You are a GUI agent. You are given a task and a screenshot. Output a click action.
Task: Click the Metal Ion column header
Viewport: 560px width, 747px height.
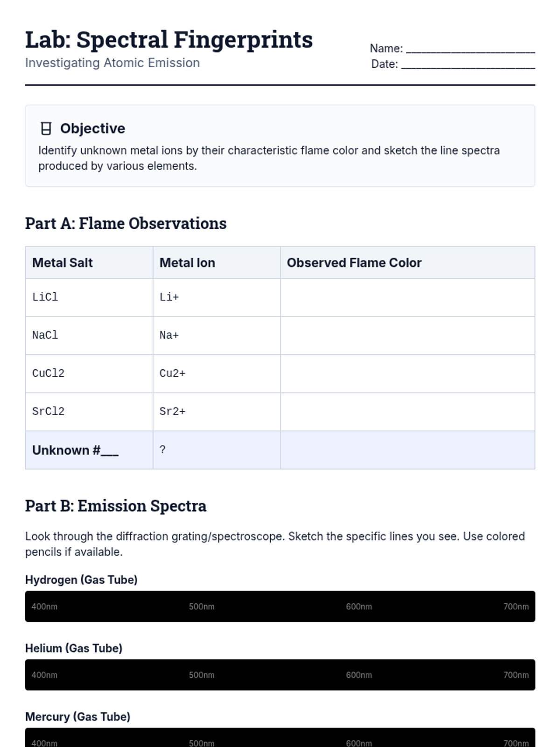pos(187,263)
